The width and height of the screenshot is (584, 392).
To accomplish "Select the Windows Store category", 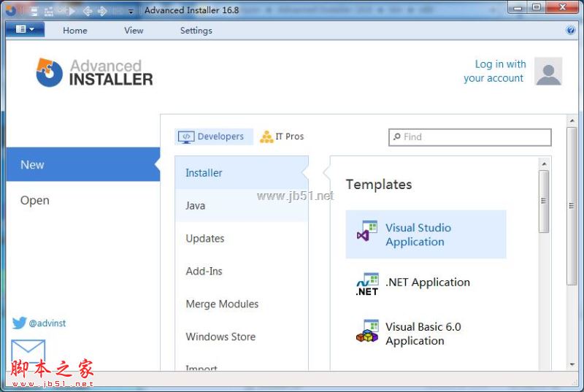I will pos(242,337).
